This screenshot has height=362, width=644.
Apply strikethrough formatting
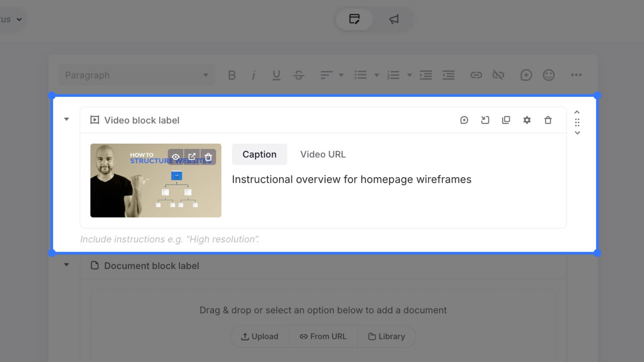(x=299, y=75)
